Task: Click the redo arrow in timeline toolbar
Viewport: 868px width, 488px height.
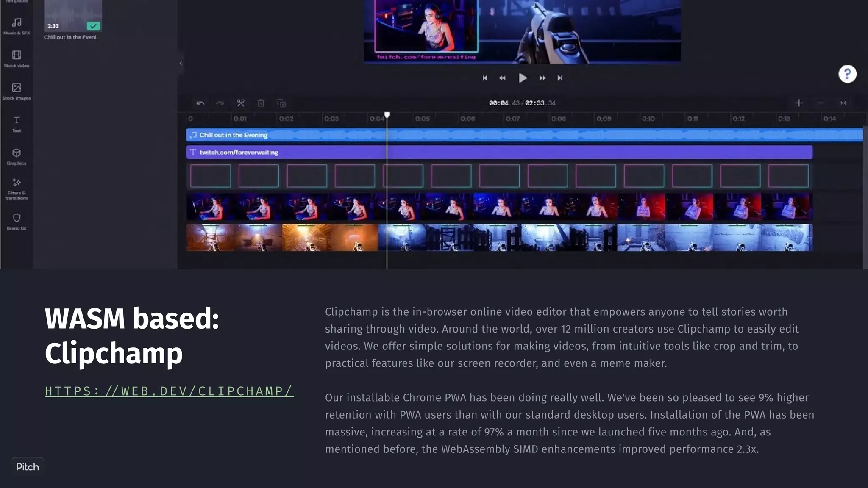Action: [220, 103]
